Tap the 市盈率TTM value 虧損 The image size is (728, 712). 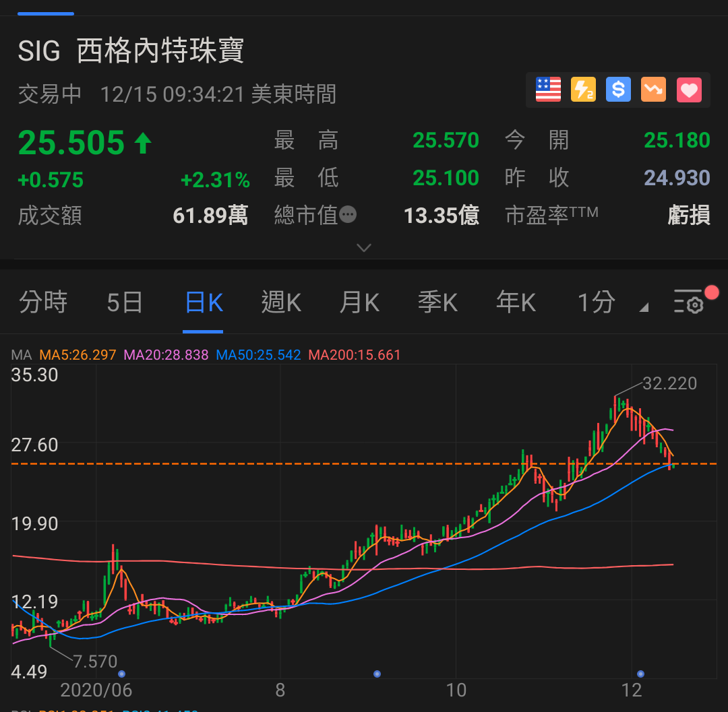(x=689, y=216)
